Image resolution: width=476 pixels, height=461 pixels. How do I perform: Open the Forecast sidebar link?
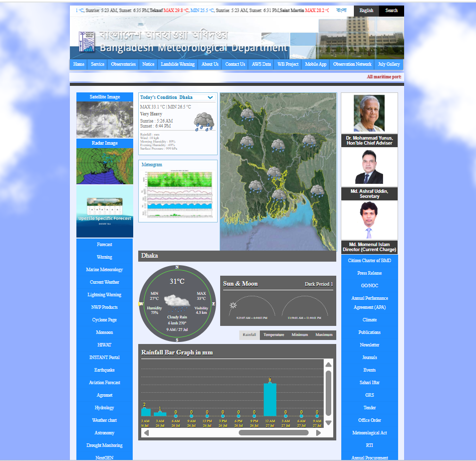(105, 245)
